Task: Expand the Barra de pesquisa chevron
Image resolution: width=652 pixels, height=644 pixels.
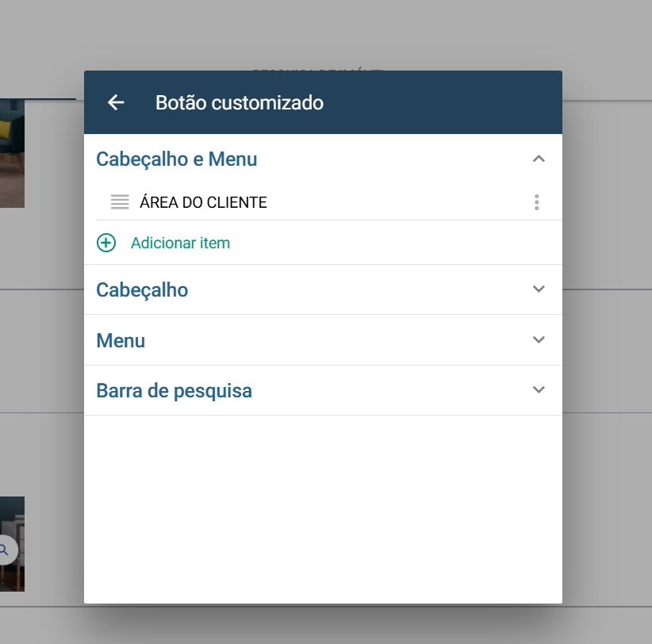Action: click(x=539, y=389)
